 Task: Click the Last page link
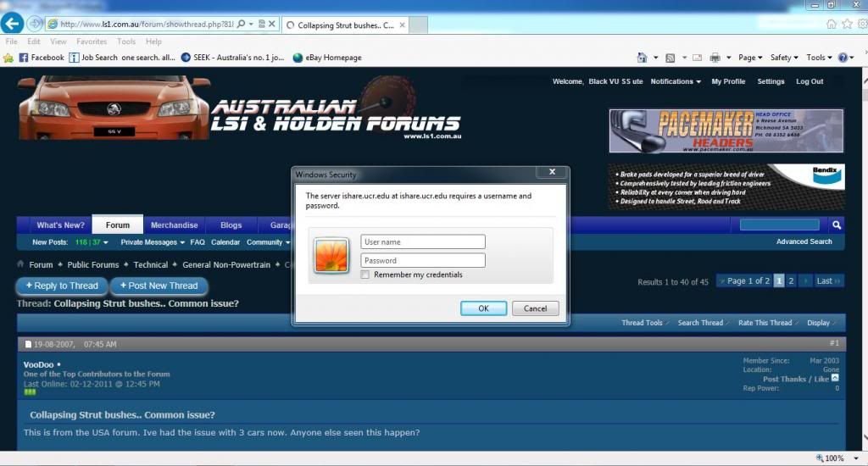pos(828,281)
